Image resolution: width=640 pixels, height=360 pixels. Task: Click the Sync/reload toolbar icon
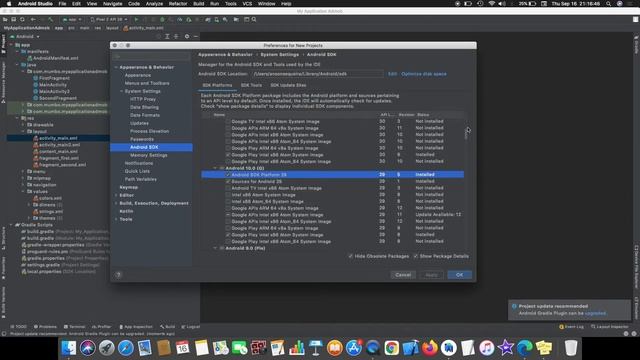click(22, 19)
